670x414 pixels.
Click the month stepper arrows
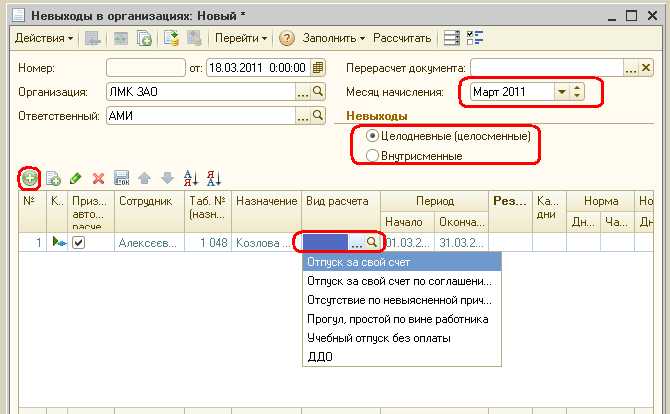pos(577,92)
